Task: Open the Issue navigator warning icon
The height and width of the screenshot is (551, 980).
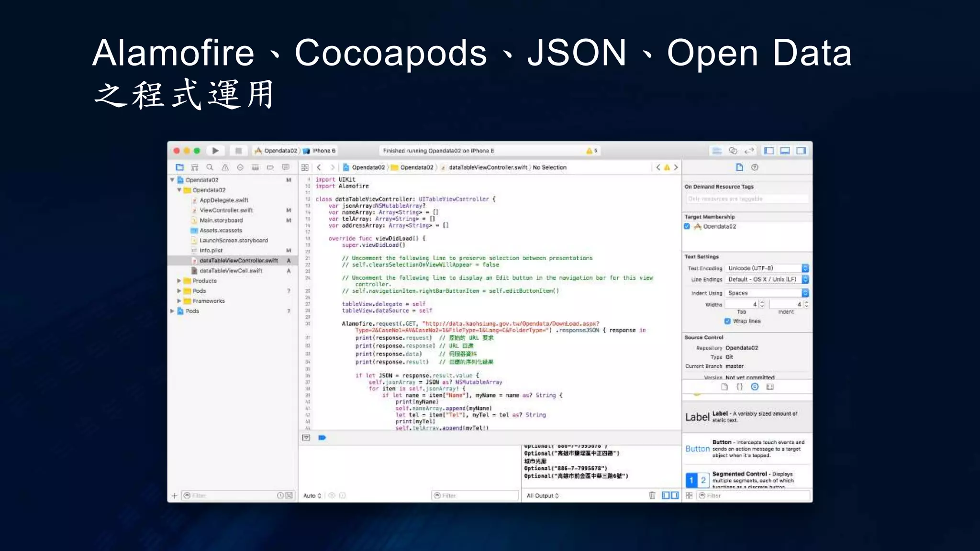Action: (x=225, y=167)
